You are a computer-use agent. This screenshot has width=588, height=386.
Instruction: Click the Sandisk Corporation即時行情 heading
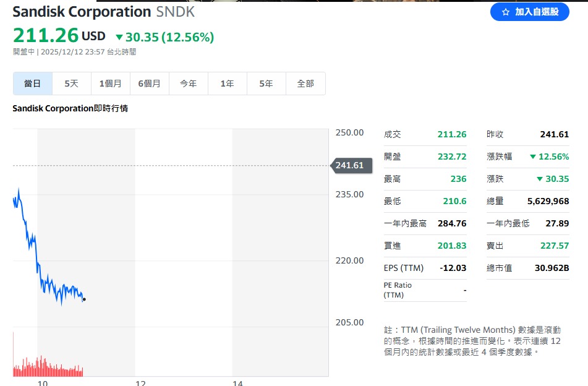point(70,108)
